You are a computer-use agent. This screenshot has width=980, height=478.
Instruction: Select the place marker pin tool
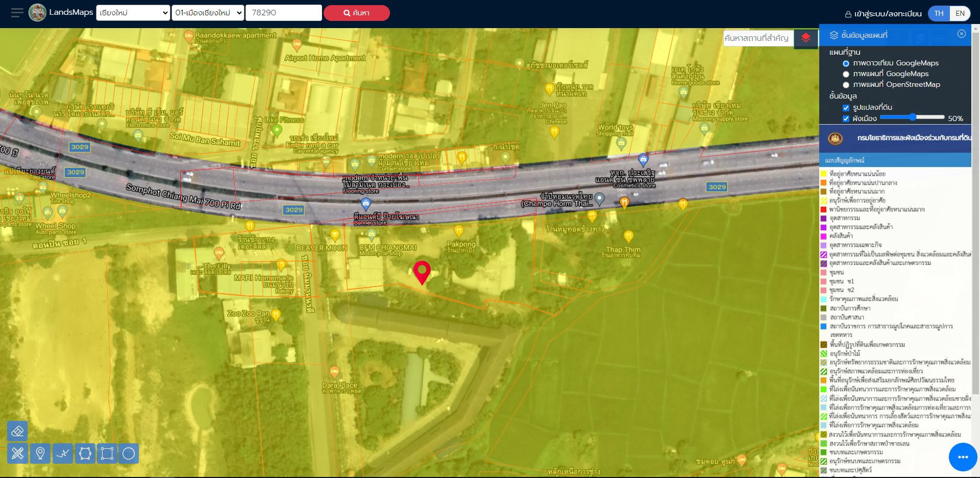(x=40, y=453)
